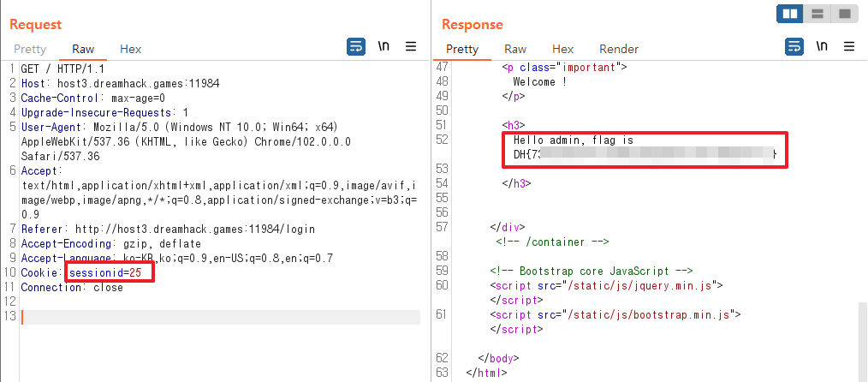
Task: Open Response Render tab
Action: 619,50
